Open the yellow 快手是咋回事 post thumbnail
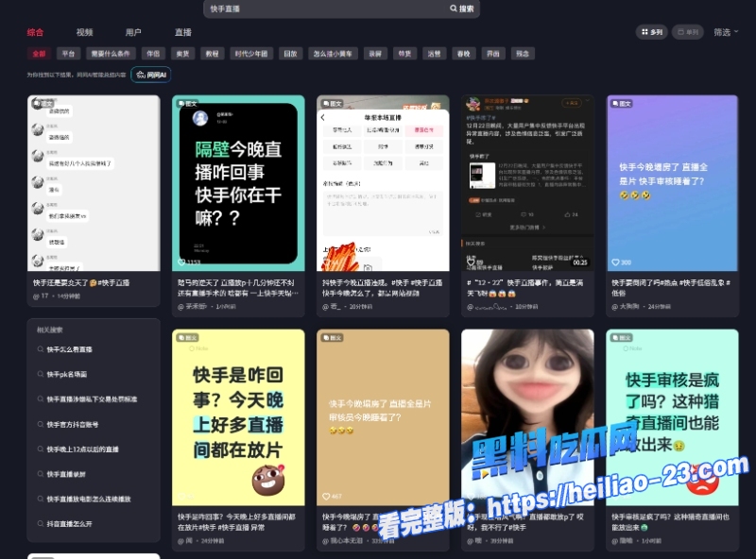Image resolution: width=756 pixels, height=559 pixels. [x=238, y=417]
